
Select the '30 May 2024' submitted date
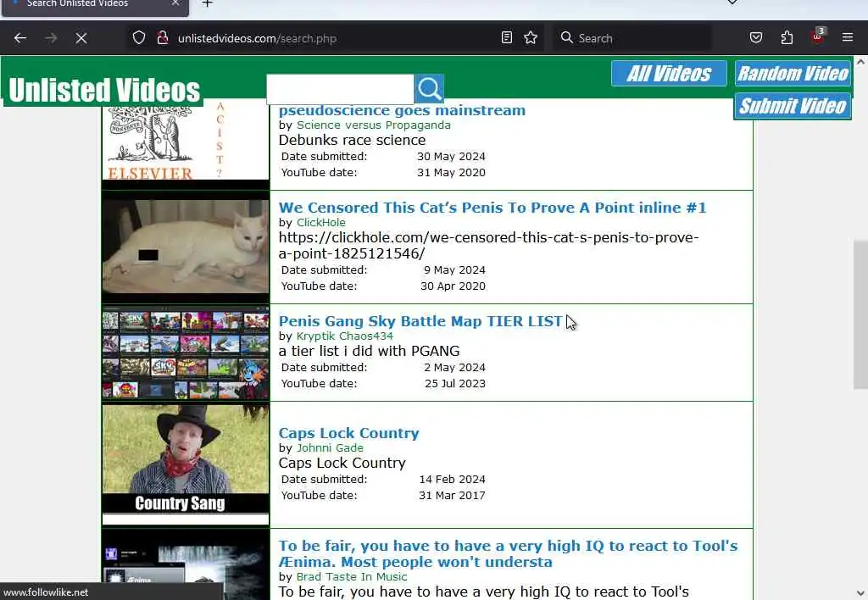(451, 157)
